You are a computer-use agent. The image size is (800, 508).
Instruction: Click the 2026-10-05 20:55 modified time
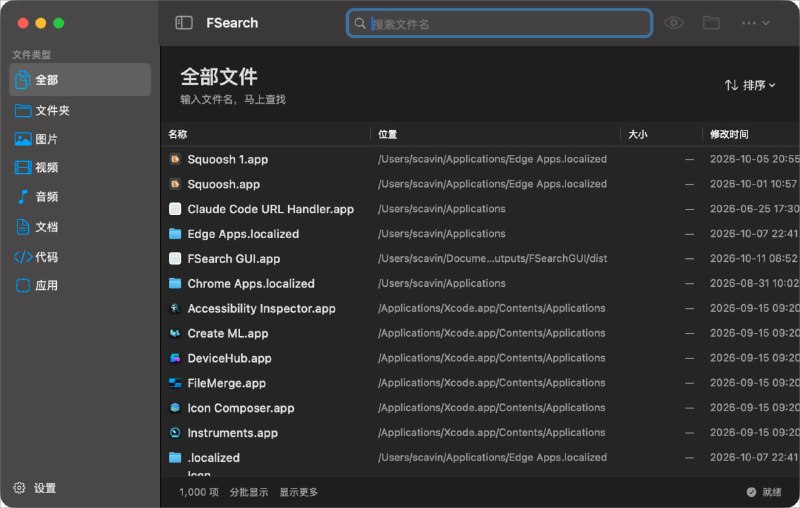pos(754,159)
